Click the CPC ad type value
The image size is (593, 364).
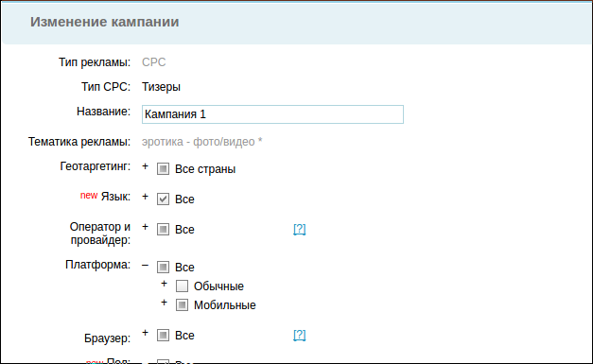pyautogui.click(x=153, y=62)
